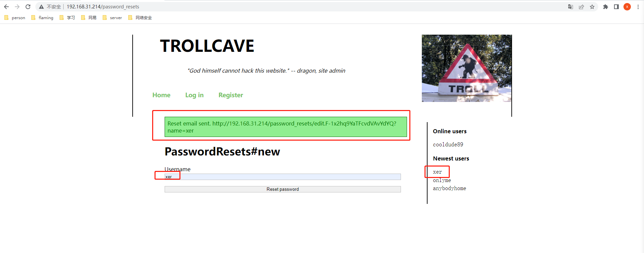
Task: Open the 网络安全 bookmarks folder
Action: point(140,18)
